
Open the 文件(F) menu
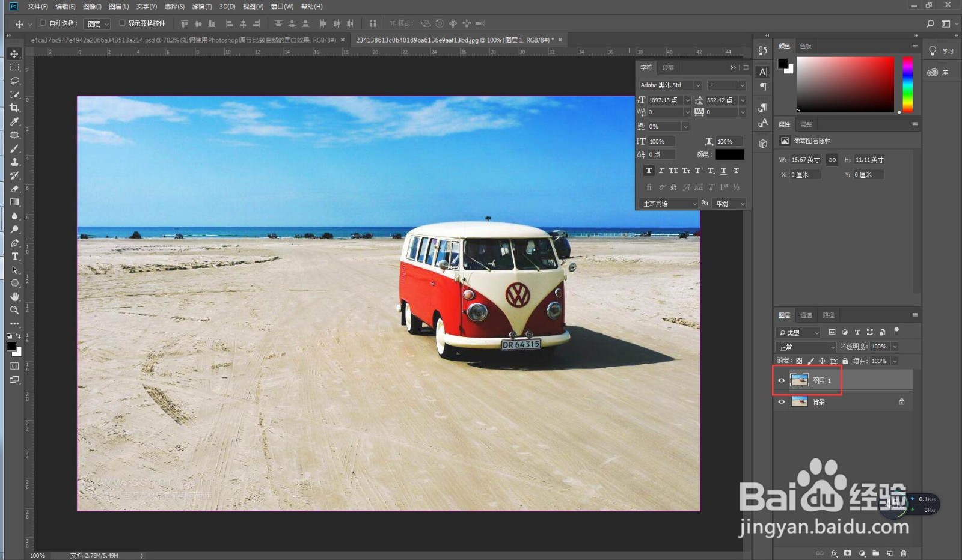tap(38, 7)
